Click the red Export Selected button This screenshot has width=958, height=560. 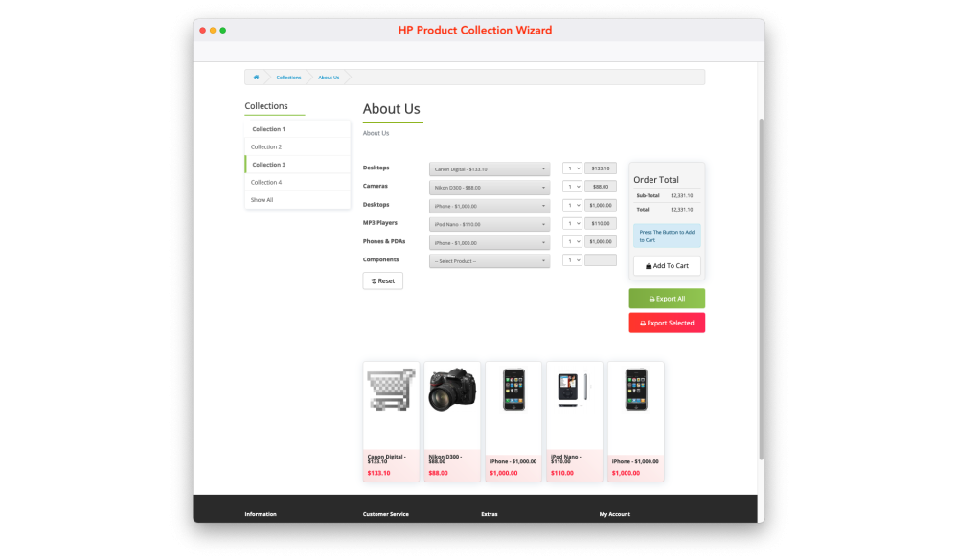pyautogui.click(x=667, y=324)
